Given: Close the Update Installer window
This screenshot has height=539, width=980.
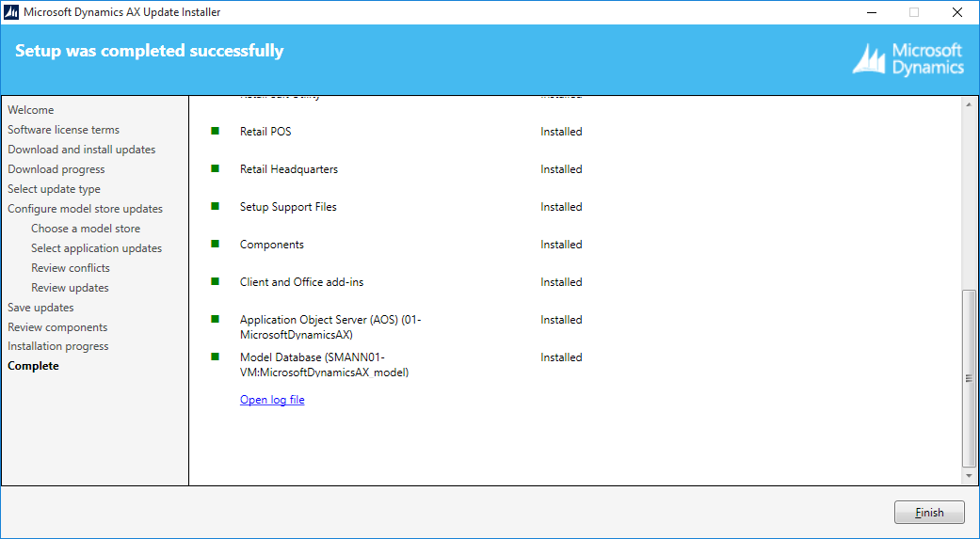Looking at the screenshot, I should coord(956,12).
